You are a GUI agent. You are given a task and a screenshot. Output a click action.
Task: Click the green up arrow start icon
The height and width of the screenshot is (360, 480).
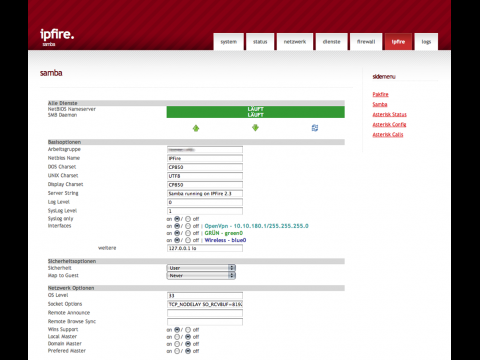196,128
